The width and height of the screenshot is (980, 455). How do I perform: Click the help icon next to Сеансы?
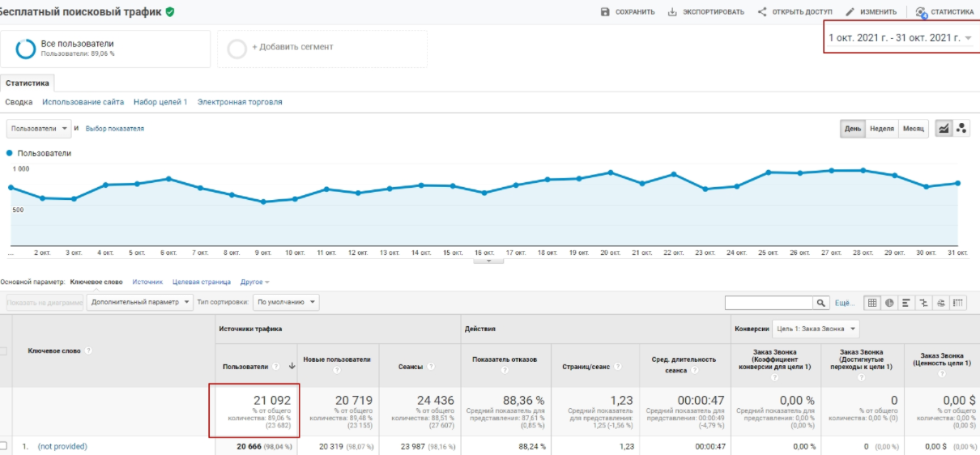point(431,367)
